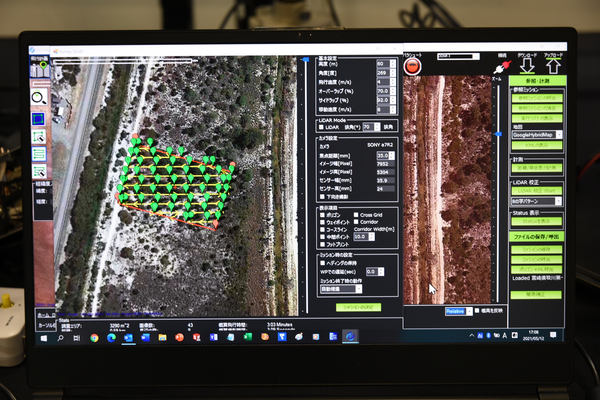Viewport: 600px width, 400px height.
Task: Open the mission end action dropdown
Action: click(x=341, y=289)
